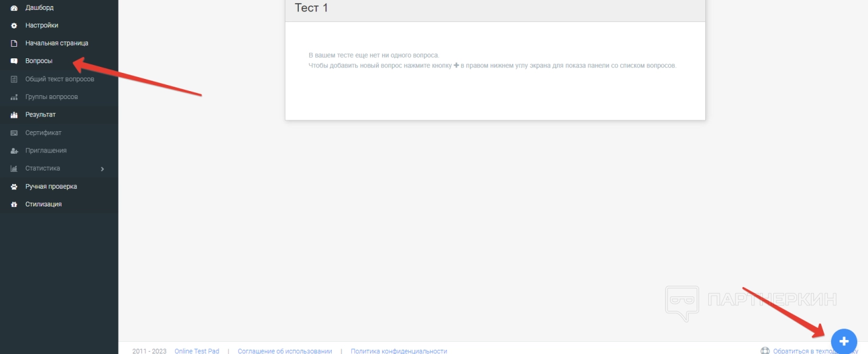Click the Настройки gear icon
Viewport: 868px width, 354px height.
coord(14,26)
